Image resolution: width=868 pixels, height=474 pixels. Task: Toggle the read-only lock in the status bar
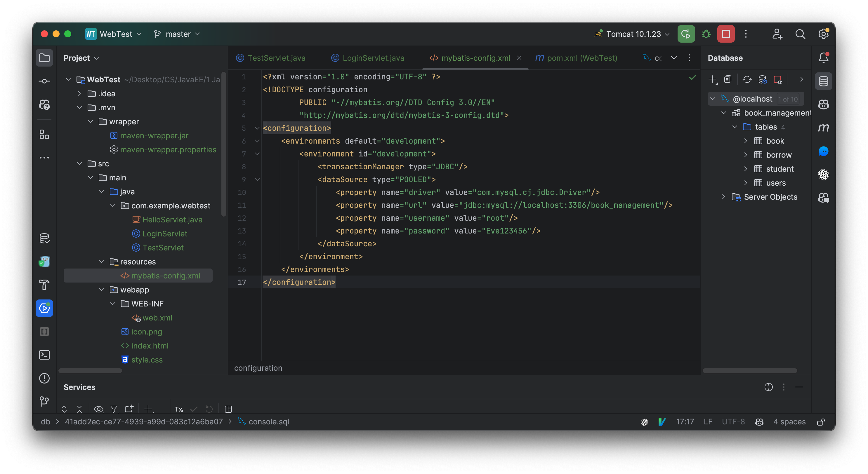(x=821, y=421)
